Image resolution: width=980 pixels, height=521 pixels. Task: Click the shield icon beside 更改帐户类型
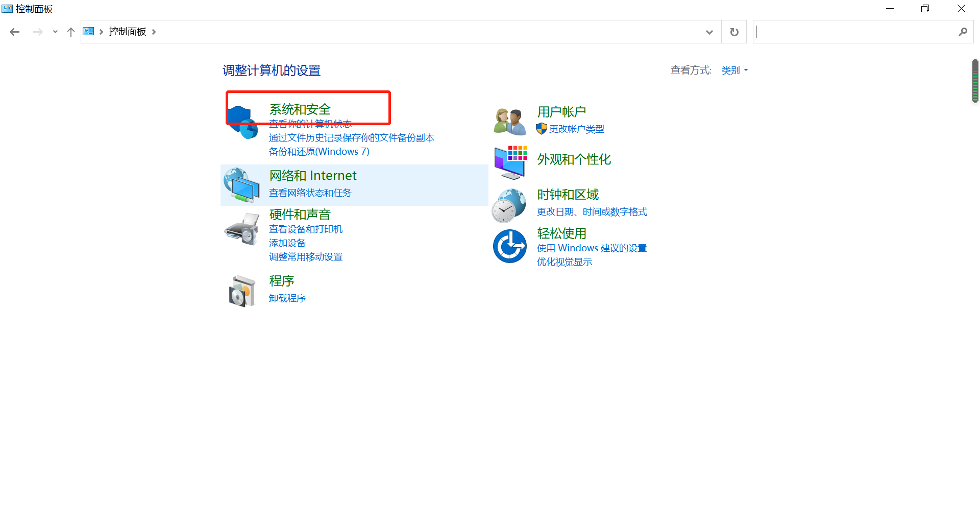(542, 129)
